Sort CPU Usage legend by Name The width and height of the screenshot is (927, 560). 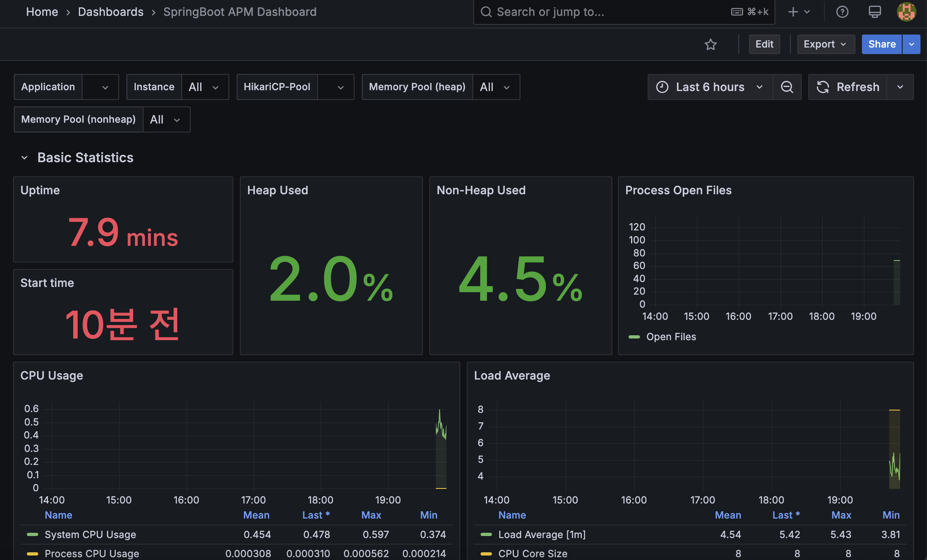59,515
